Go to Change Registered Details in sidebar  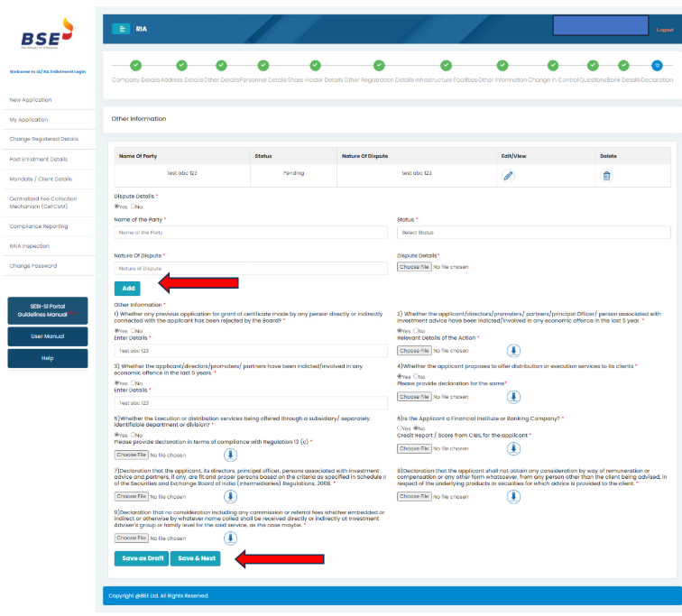(x=43, y=139)
